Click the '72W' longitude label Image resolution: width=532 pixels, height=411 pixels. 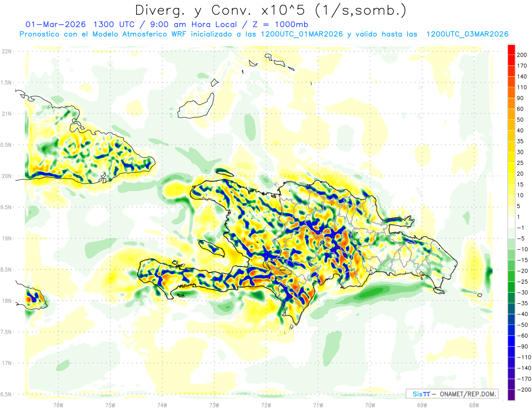pos(266,405)
